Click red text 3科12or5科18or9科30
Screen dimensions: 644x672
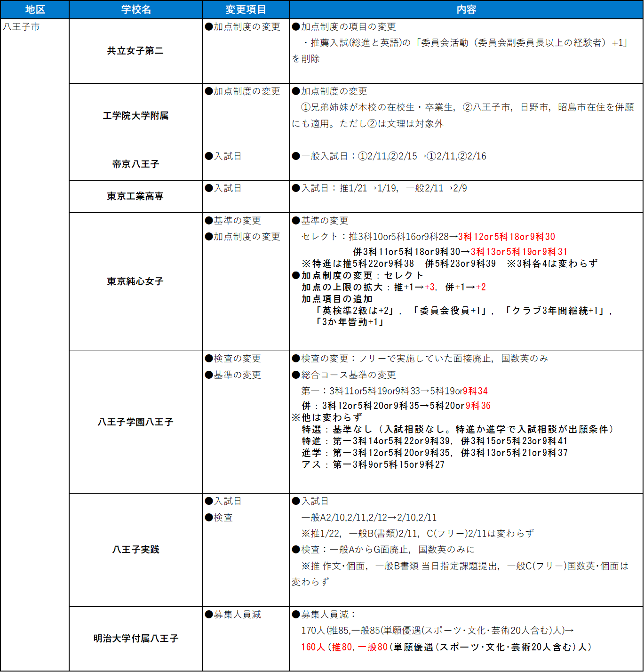point(507,237)
